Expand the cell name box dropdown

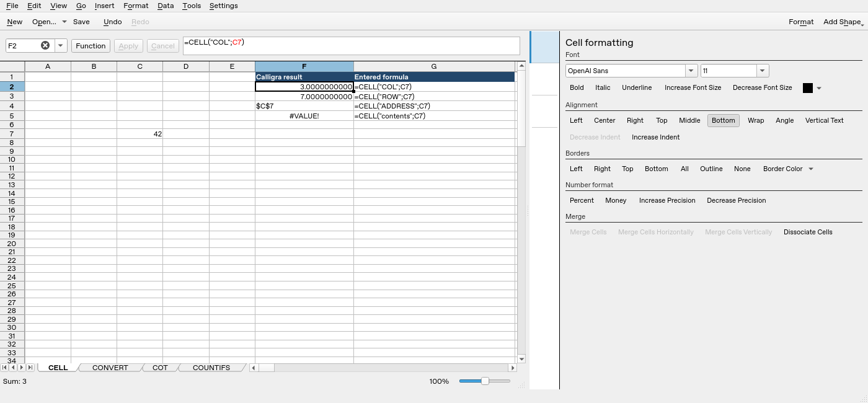61,45
